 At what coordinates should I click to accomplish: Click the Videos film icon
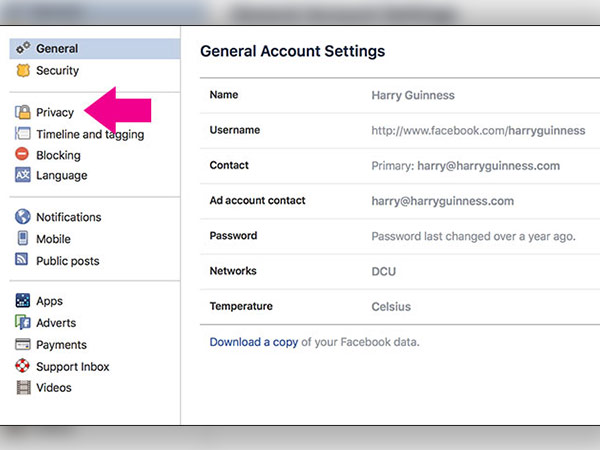(23, 388)
